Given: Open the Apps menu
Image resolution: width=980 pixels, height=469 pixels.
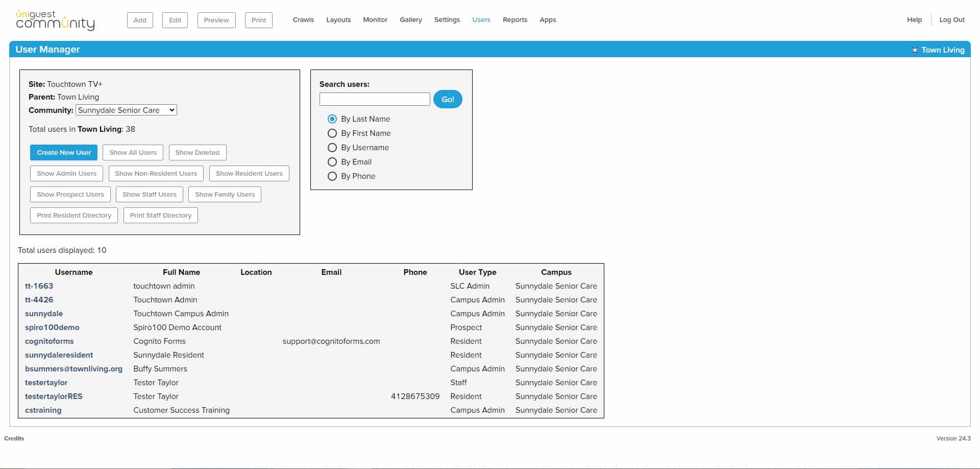Looking at the screenshot, I should 548,20.
